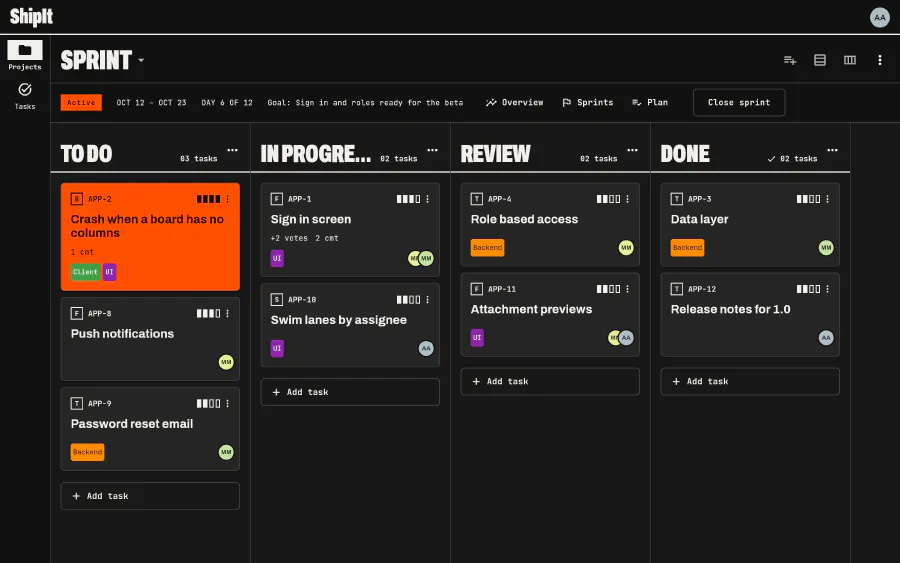
Task: Click UI label on Attachment previews
Action: pyautogui.click(x=477, y=337)
